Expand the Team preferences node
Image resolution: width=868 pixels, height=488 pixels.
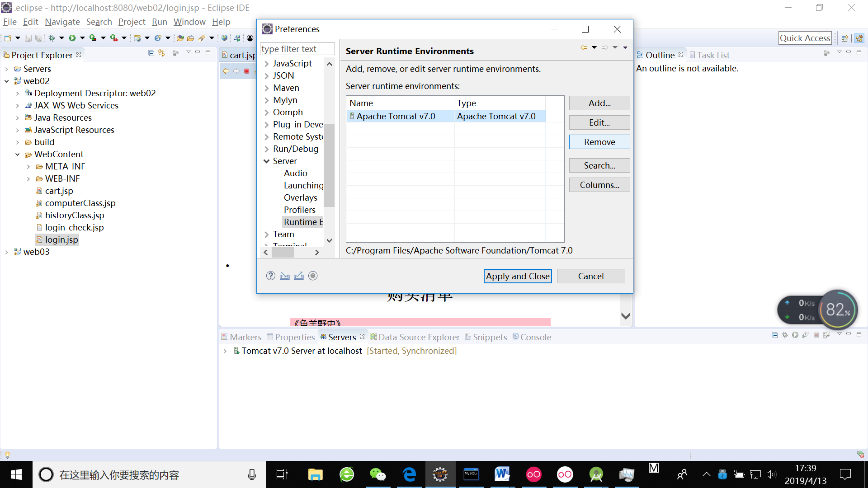click(x=266, y=235)
